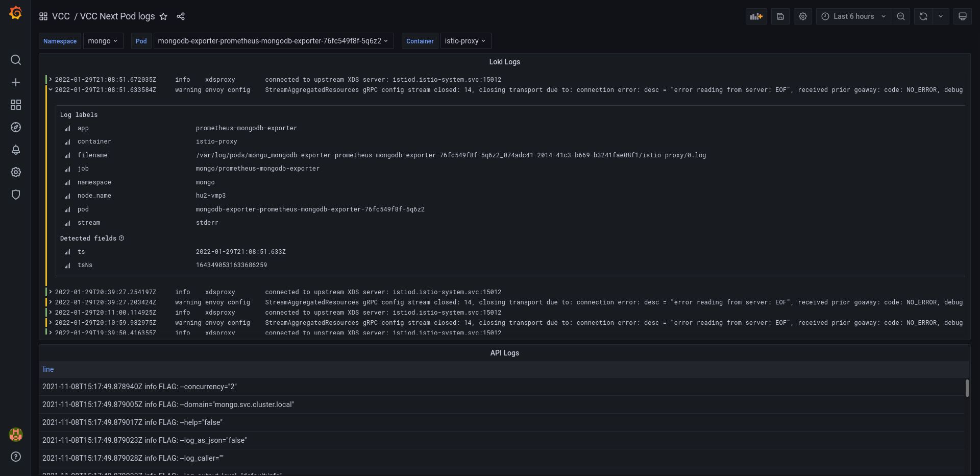Click the prometheus-mongodb-exporter app value
Image resolution: width=980 pixels, height=476 pixels.
[247, 128]
